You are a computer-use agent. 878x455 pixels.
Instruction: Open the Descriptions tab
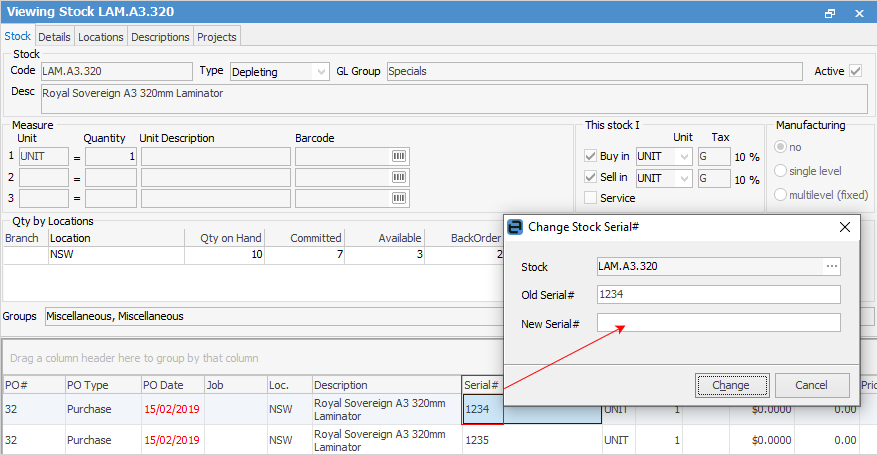tap(160, 37)
